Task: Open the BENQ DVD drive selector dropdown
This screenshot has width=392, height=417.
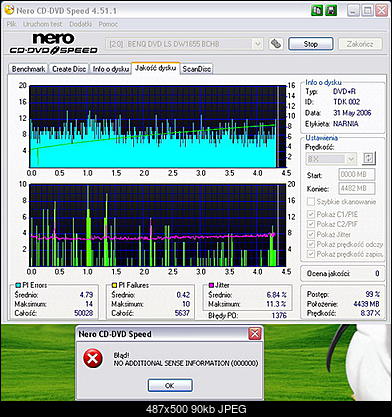Action: tap(257, 44)
